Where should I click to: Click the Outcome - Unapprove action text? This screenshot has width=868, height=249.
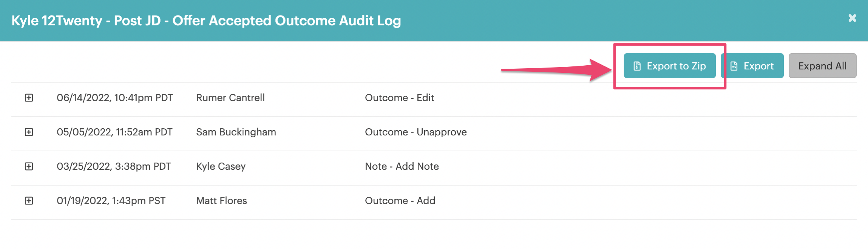click(415, 132)
